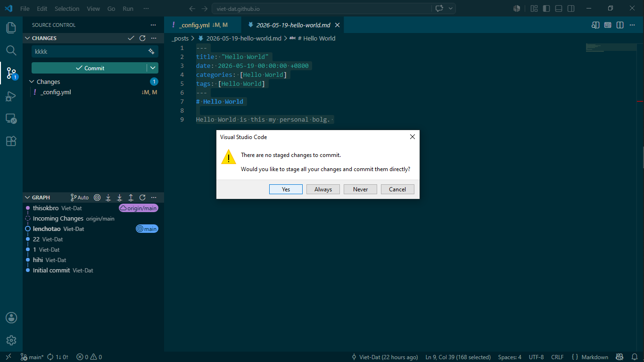Push outgoing changes in Graph toolbar

131,197
